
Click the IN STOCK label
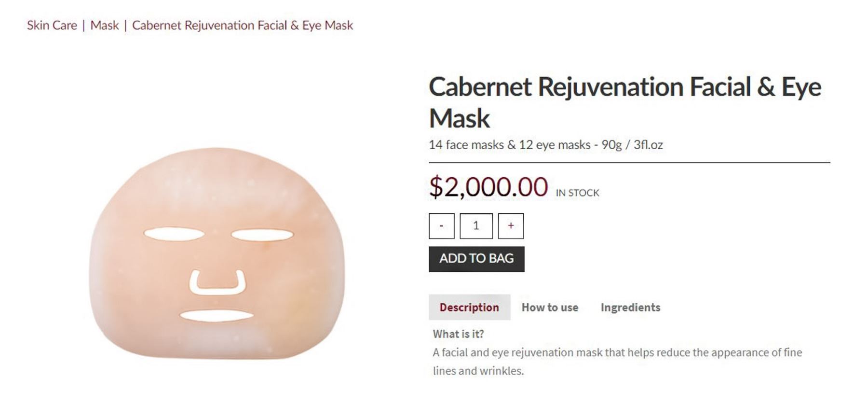(577, 193)
